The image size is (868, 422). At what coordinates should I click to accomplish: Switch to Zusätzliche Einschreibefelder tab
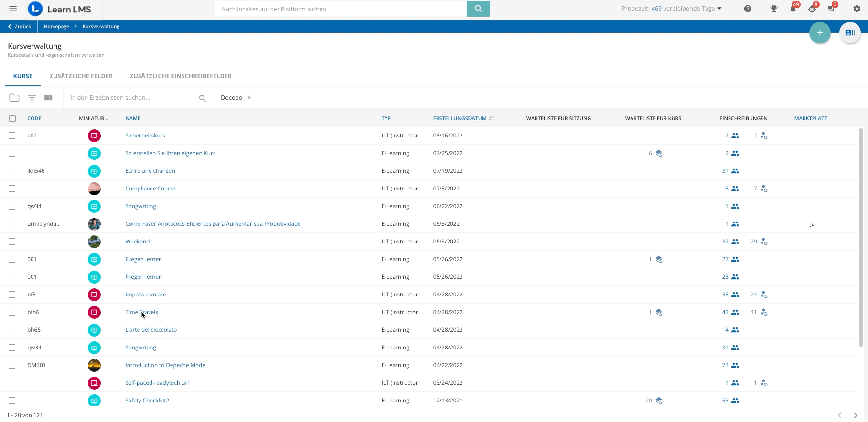181,76
